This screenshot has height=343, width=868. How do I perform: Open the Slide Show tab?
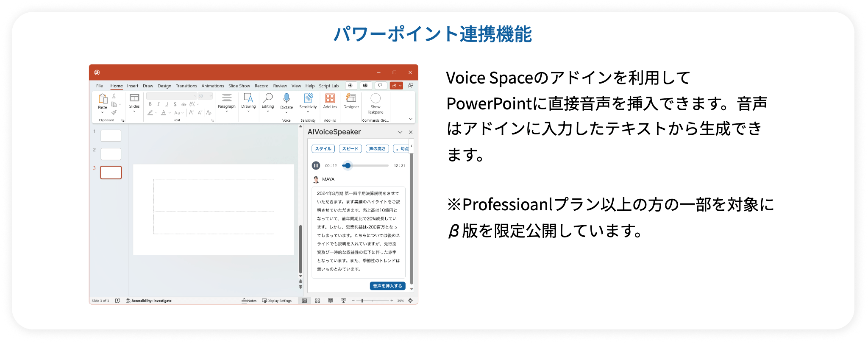click(x=239, y=86)
